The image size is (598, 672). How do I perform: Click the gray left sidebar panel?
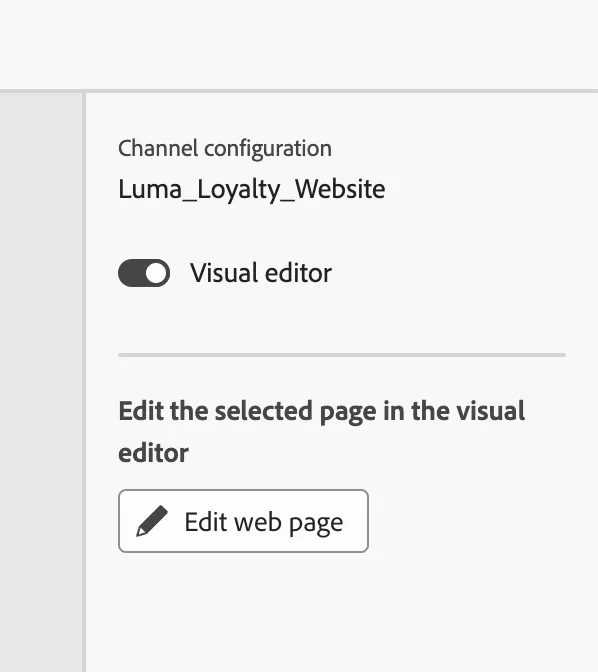[41, 381]
